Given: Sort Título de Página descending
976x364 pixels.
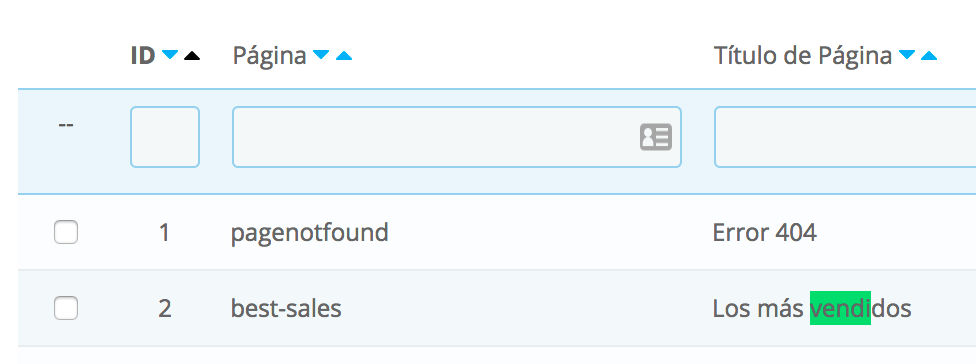Looking at the screenshot, I should (x=907, y=55).
